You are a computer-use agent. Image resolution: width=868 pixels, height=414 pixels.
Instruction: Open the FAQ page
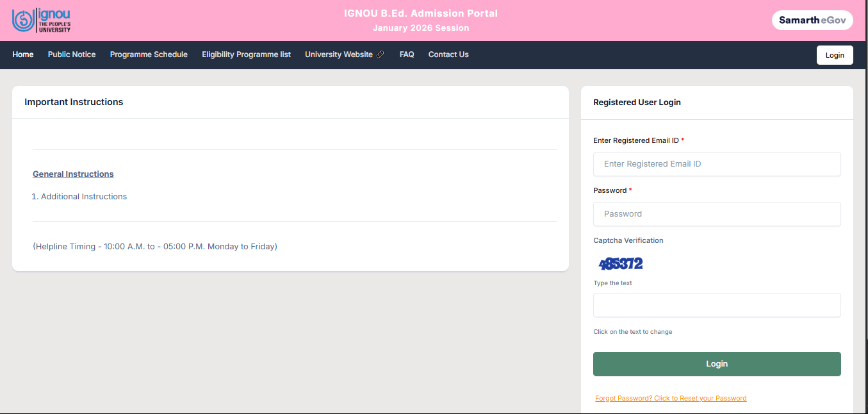coord(406,54)
